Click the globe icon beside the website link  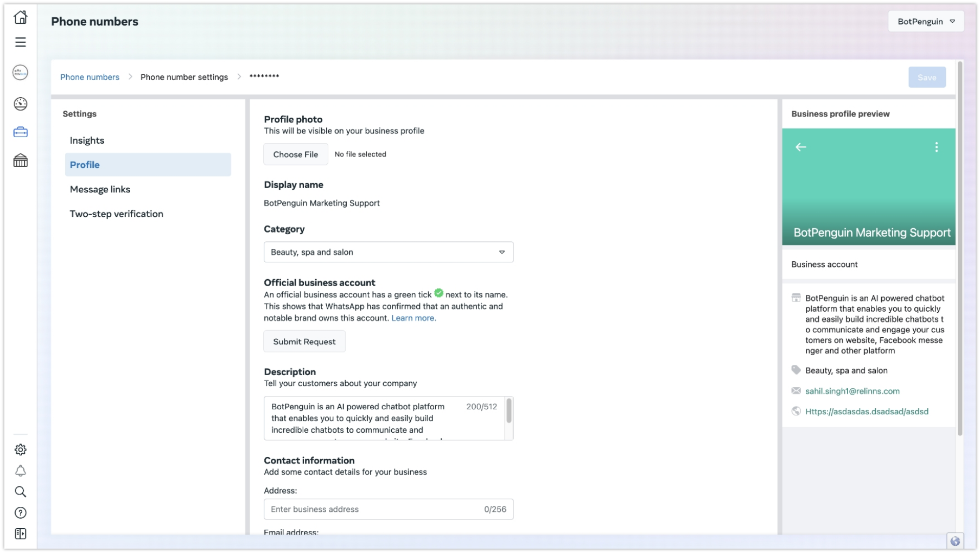pyautogui.click(x=796, y=411)
